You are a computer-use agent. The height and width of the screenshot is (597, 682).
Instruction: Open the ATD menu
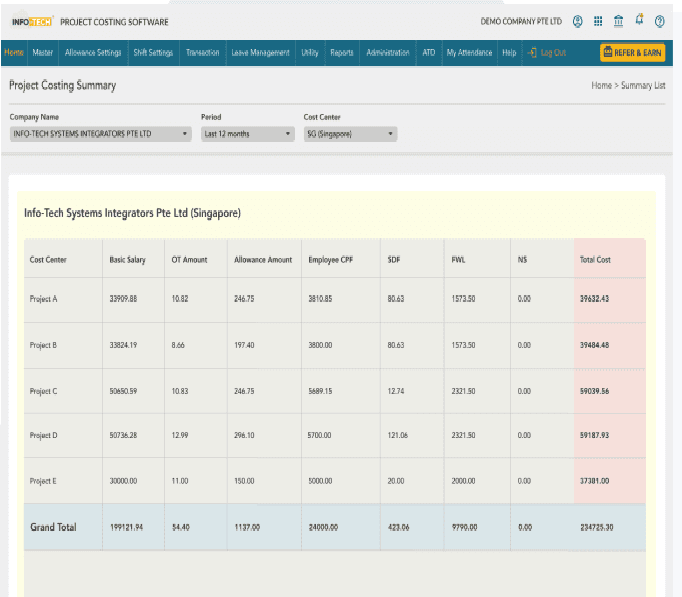[428, 53]
